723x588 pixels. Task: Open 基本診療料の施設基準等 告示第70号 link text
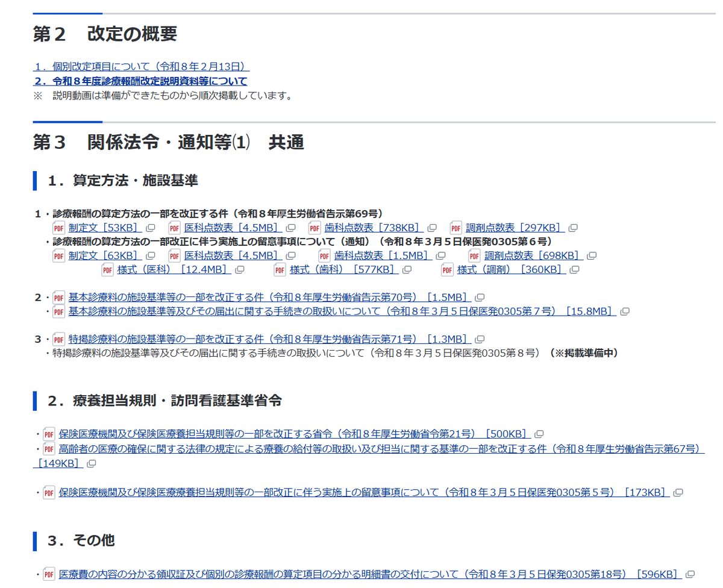[x=270, y=298]
